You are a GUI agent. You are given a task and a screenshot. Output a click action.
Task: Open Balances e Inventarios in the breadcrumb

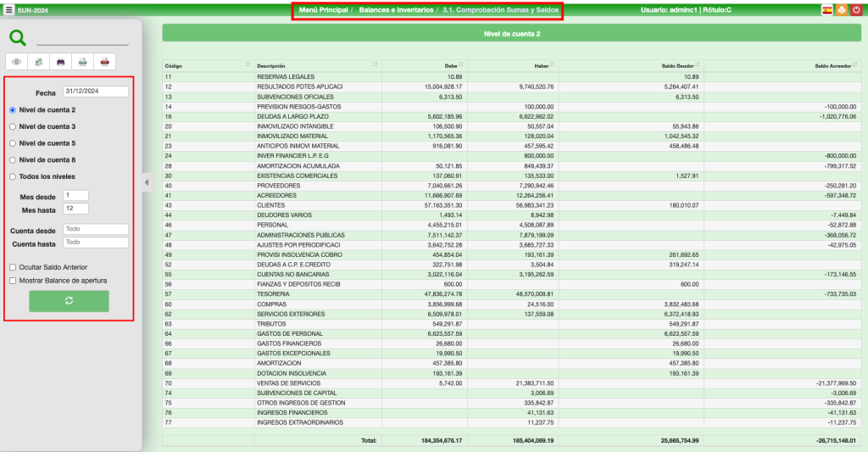point(395,10)
